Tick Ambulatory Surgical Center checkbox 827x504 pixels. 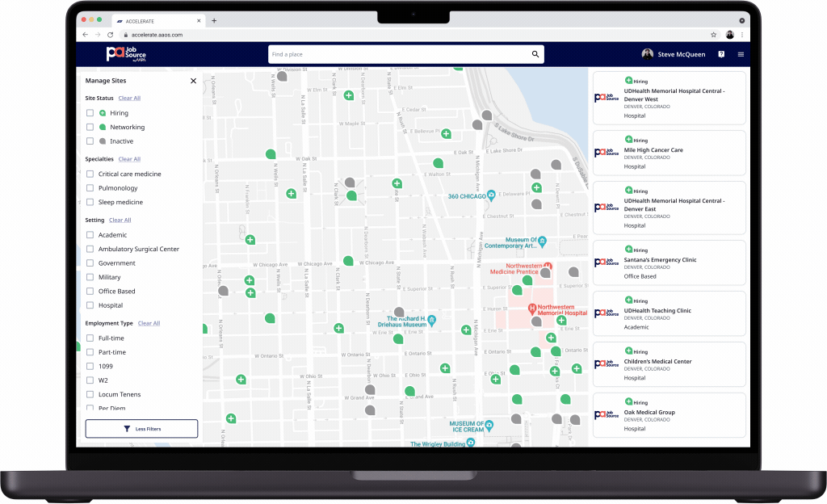coord(90,249)
